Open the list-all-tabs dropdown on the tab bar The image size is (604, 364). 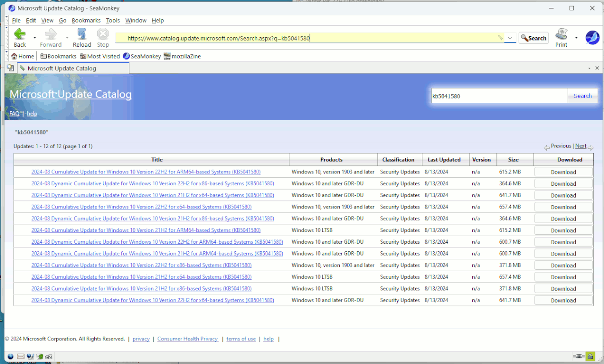coord(589,68)
